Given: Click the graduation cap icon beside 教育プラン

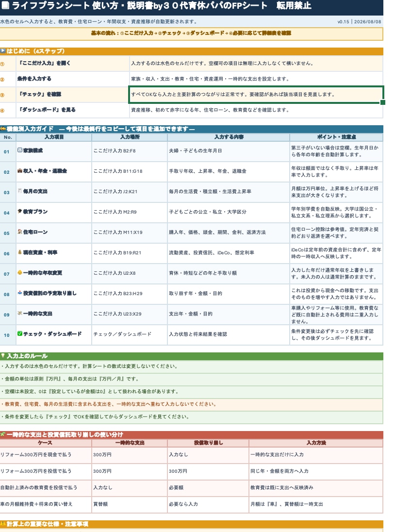Looking at the screenshot, I should (20, 211).
